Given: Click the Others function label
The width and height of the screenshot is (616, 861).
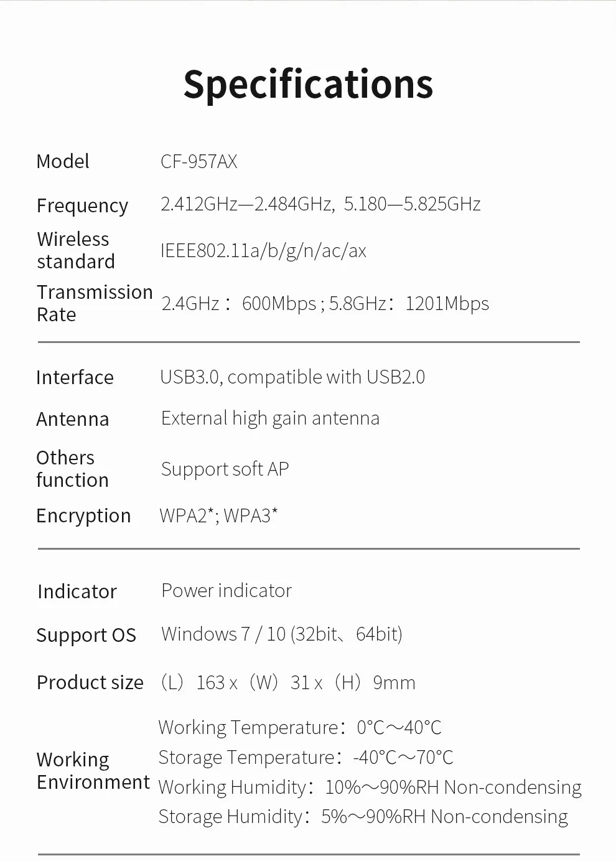Looking at the screenshot, I should [72, 469].
